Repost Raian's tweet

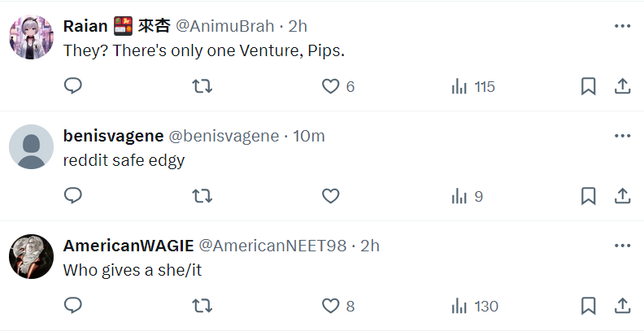pos(202,87)
